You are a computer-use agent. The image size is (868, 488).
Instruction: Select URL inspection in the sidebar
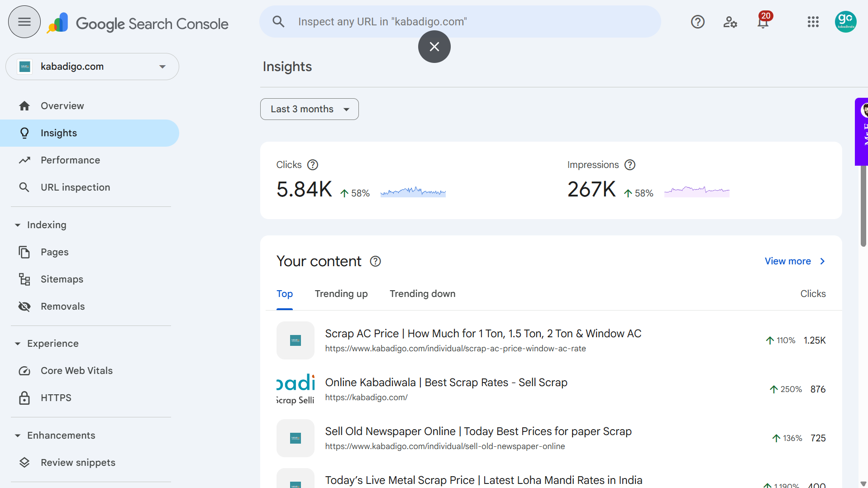(x=75, y=187)
